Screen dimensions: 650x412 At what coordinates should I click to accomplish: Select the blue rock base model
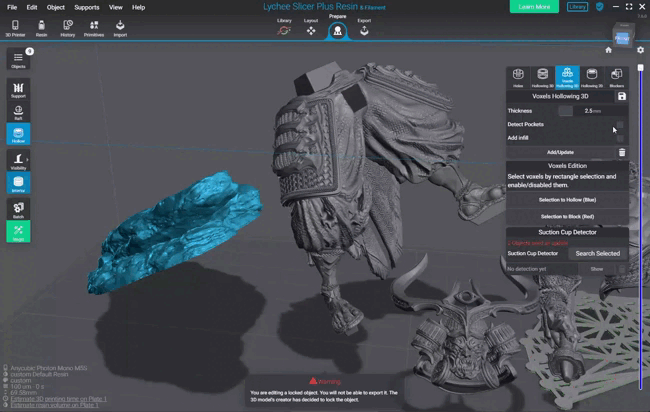(174, 232)
